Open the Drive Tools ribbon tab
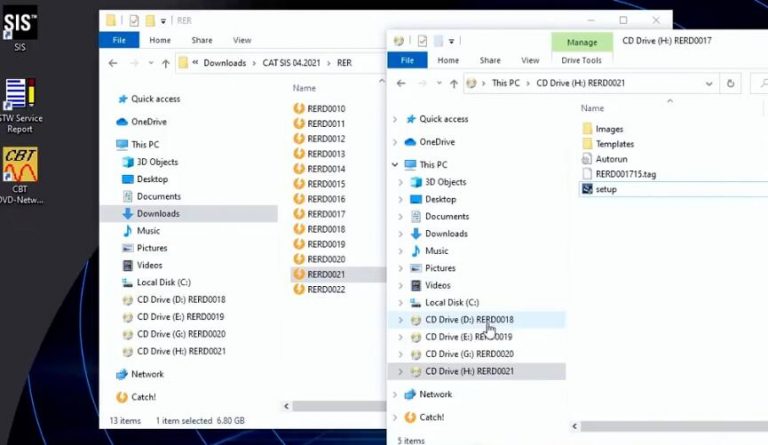 (581, 60)
